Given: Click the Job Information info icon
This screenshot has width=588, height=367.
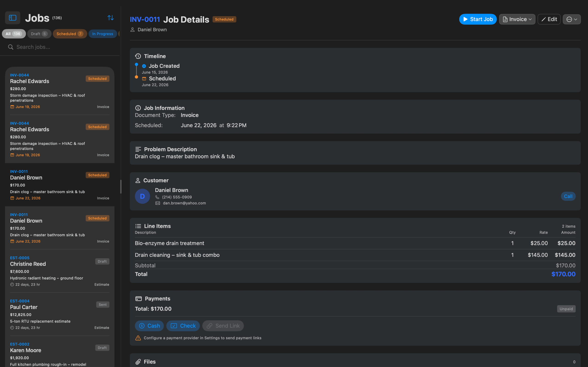Looking at the screenshot, I should (138, 108).
